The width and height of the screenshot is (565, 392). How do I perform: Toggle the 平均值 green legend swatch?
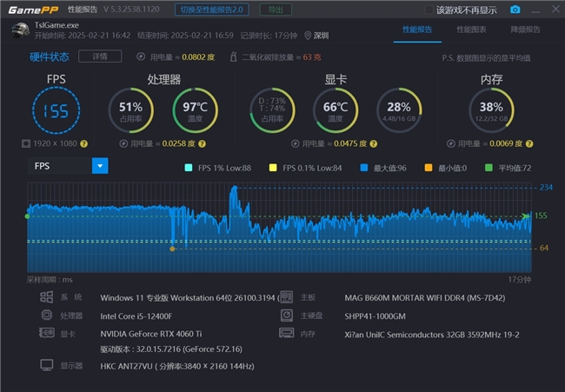pyautogui.click(x=489, y=168)
